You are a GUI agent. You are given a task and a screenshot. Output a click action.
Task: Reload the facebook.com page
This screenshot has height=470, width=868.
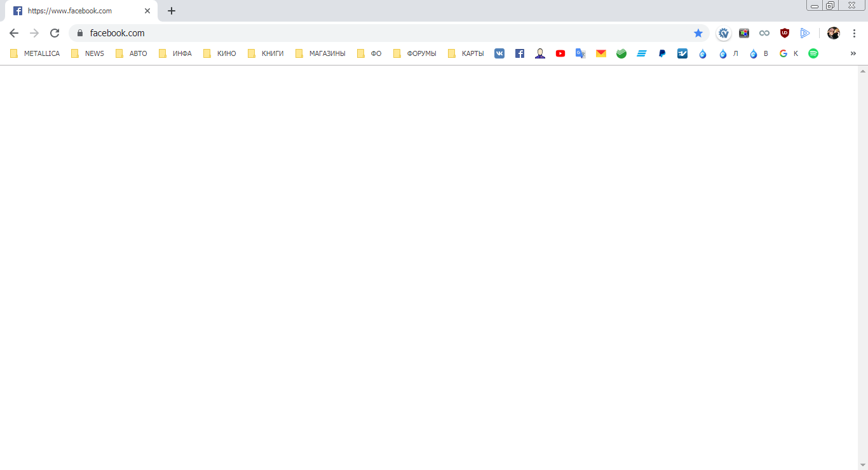pos(55,33)
